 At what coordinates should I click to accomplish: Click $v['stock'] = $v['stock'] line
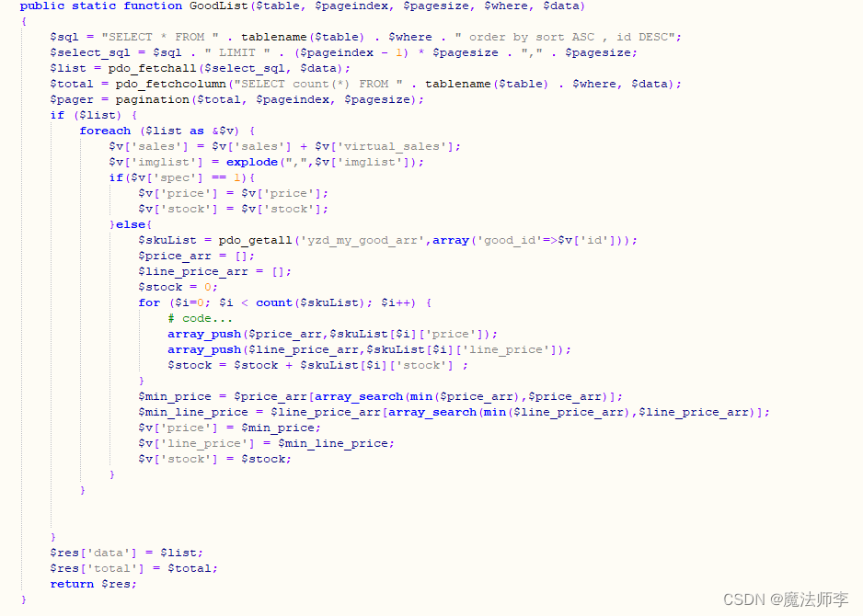[x=234, y=209]
